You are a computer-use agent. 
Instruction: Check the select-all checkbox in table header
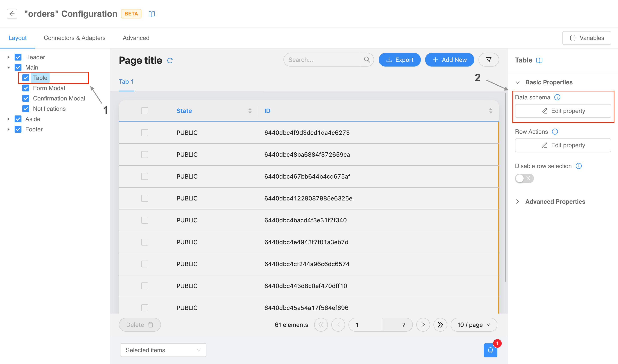(x=144, y=111)
